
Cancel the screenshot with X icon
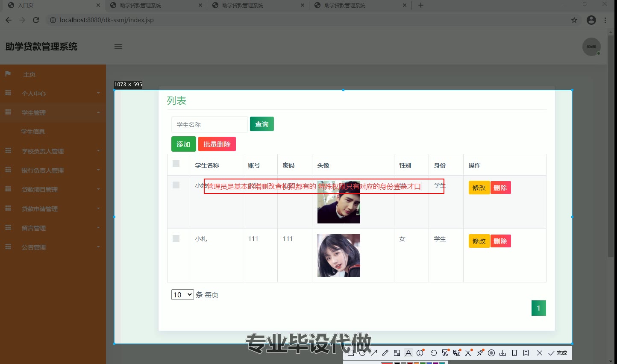540,353
